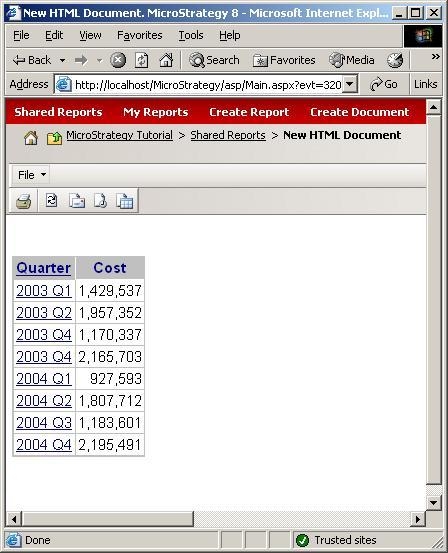
Task: Open the Tools menu
Action: (x=191, y=35)
